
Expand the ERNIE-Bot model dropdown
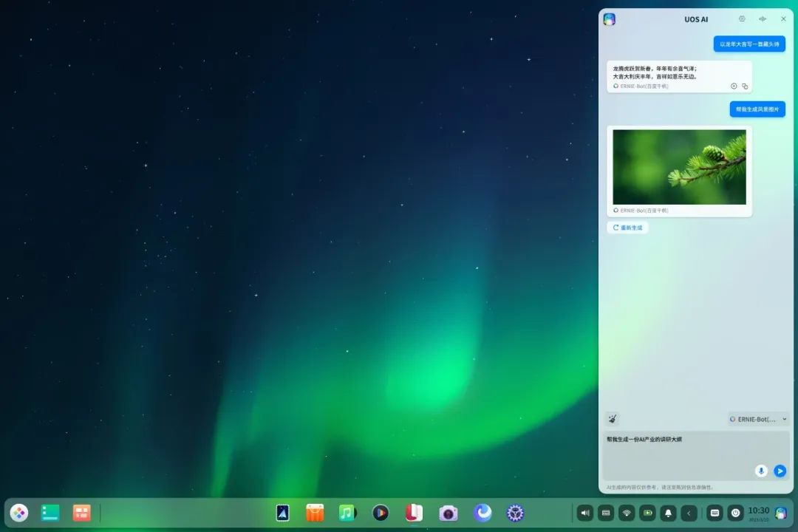click(x=758, y=419)
